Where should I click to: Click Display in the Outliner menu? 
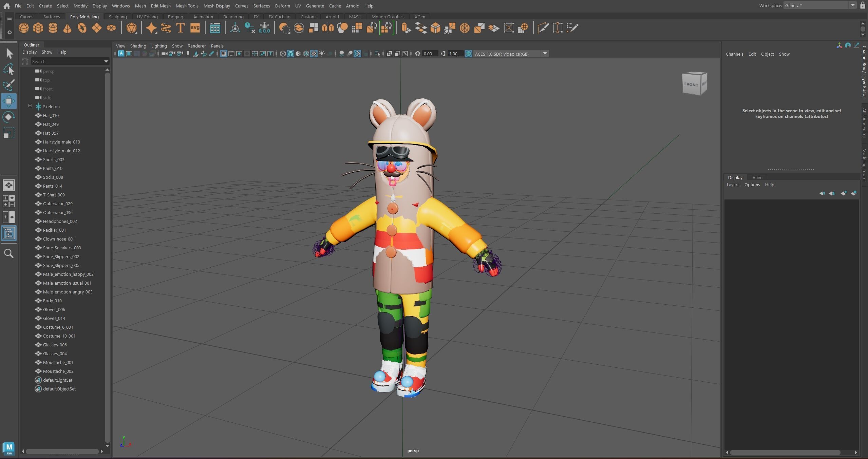coord(30,52)
